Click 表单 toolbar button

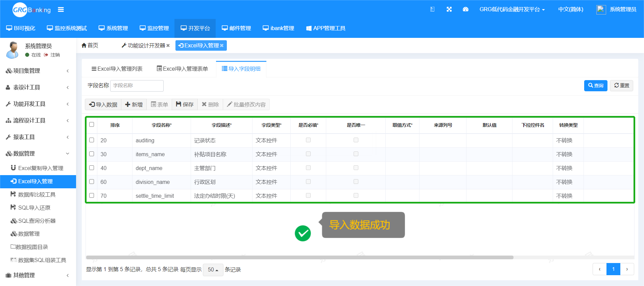point(159,104)
